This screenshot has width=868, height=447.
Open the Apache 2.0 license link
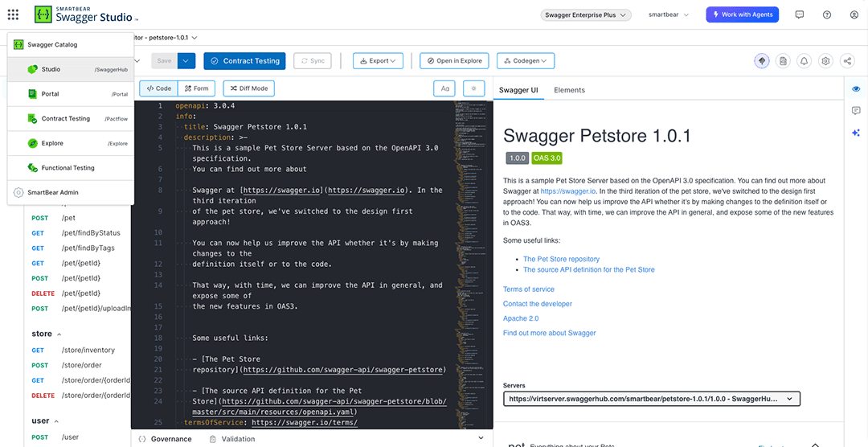(521, 318)
